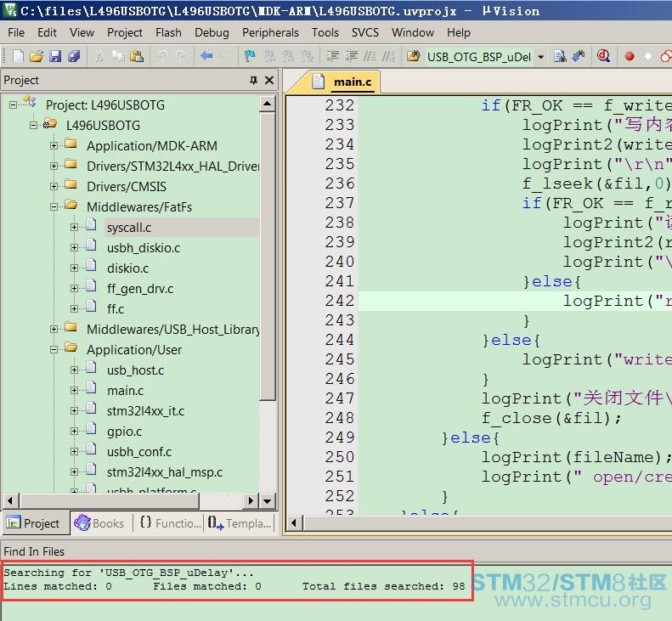Image resolution: width=672 pixels, height=621 pixels.
Task: Click the Incremental Find binoculars icon
Action: [x=579, y=56]
